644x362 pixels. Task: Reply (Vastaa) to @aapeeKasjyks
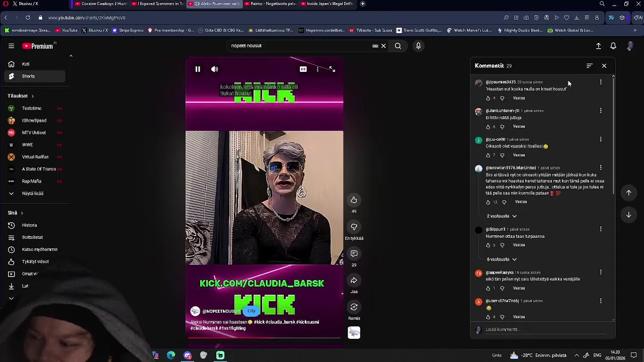(x=519, y=289)
